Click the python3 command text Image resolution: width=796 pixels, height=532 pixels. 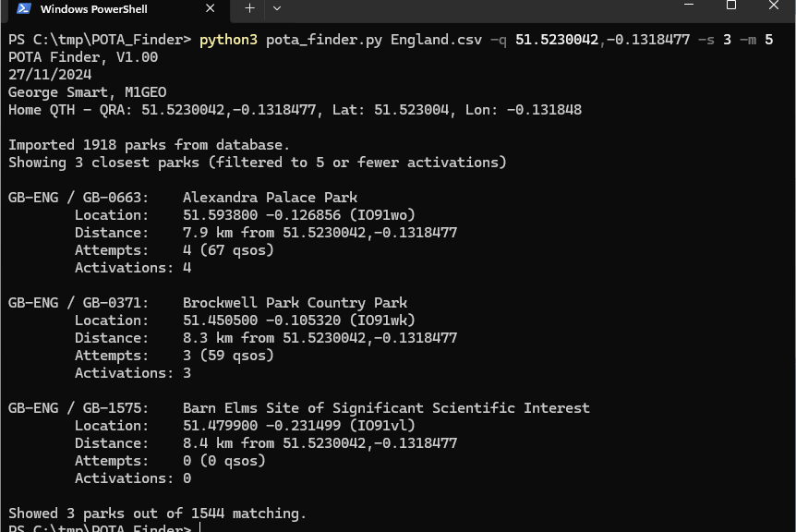[228, 40]
